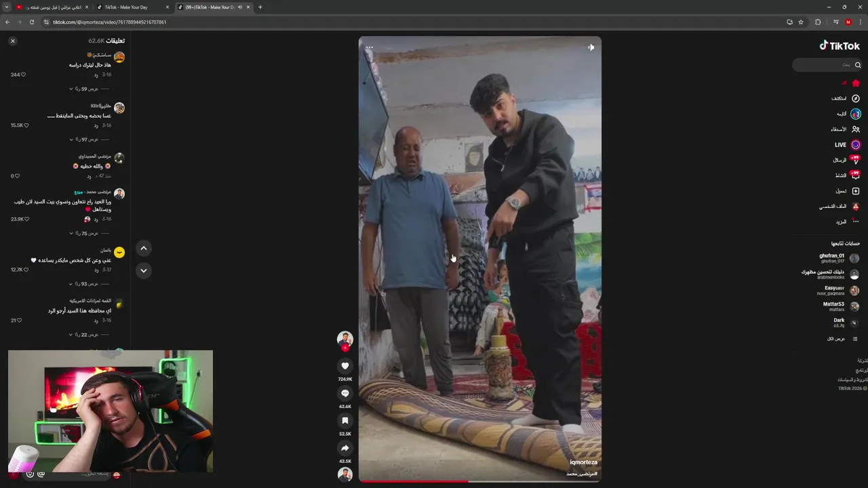868x488 pixels.
Task: Open the More three-dot sidebar item
Action: tap(848, 222)
